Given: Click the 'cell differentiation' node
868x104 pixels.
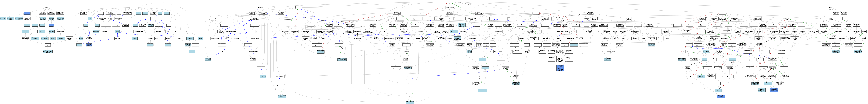Looking at the screenshot, I should pyautogui.click(x=476, y=25).
